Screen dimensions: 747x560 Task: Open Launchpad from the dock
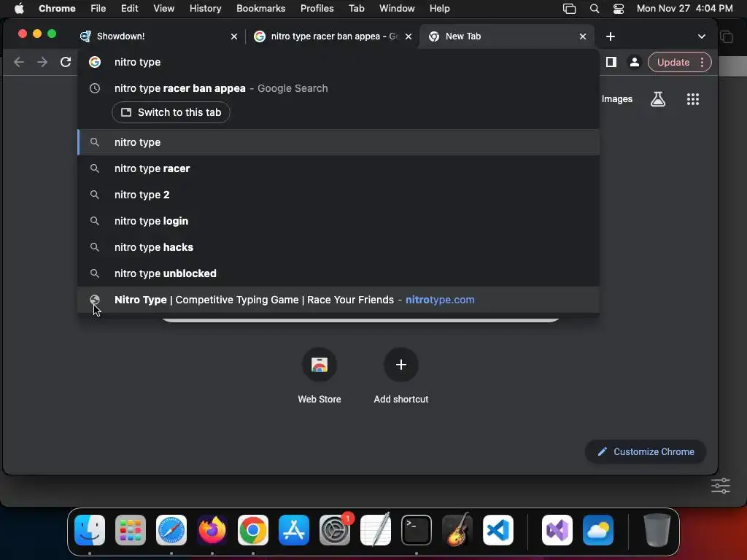coord(131,530)
